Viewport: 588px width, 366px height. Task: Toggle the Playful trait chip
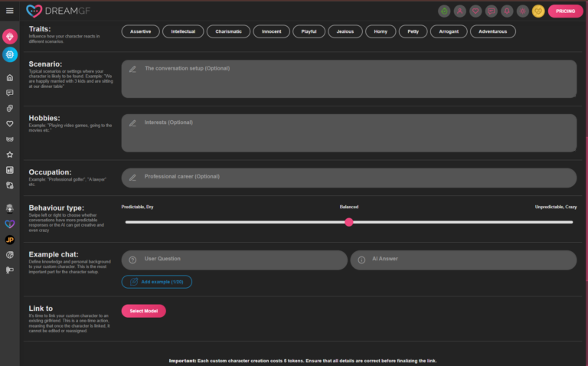307,31
